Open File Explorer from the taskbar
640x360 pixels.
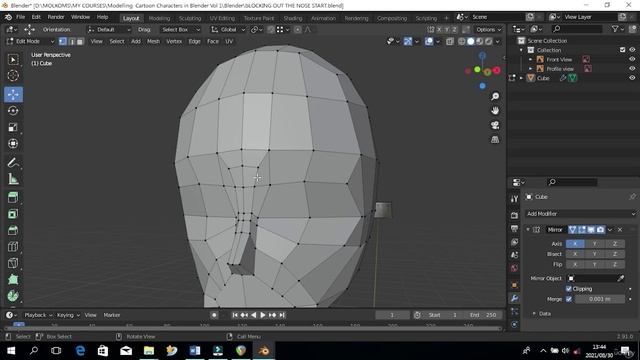click(x=149, y=351)
